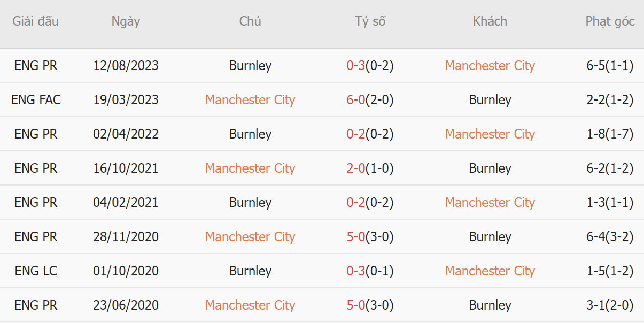Click the 6-0 score on 19/03/2023
Screen dimensions: 644x323
pyautogui.click(x=356, y=100)
